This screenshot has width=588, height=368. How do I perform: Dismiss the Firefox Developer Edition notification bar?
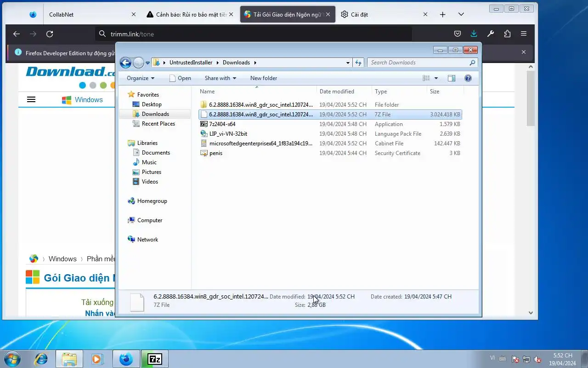click(x=524, y=52)
